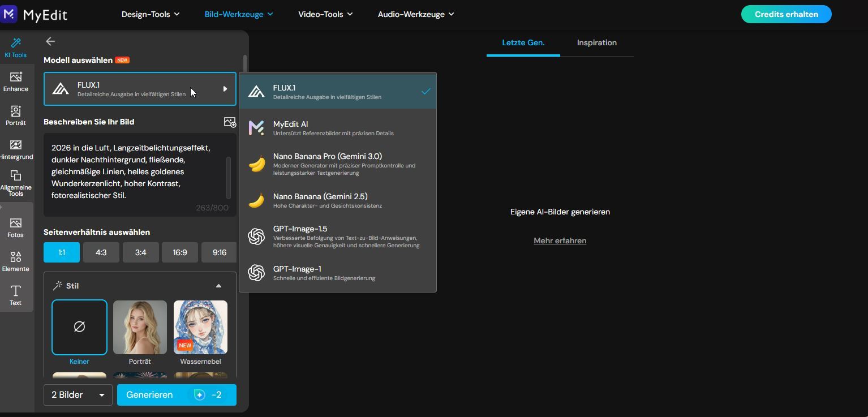The image size is (868, 417).
Task: Select the checked FLUX.1 entry in list
Action: (338, 92)
